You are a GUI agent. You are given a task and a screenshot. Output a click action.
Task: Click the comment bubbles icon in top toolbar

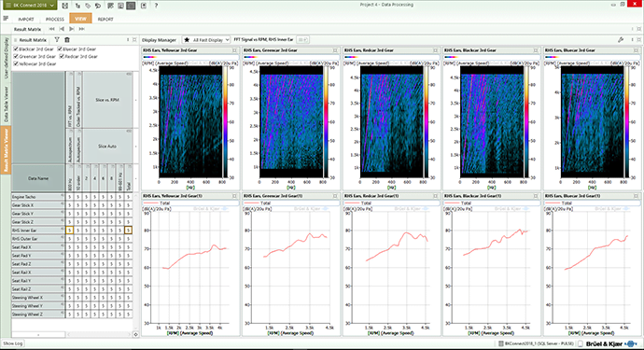tap(98, 6)
